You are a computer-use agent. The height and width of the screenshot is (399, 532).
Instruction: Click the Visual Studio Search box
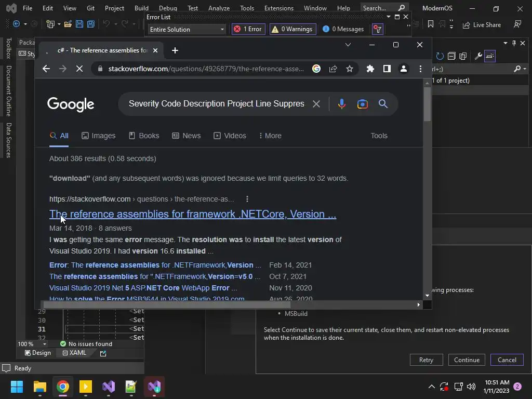click(384, 8)
